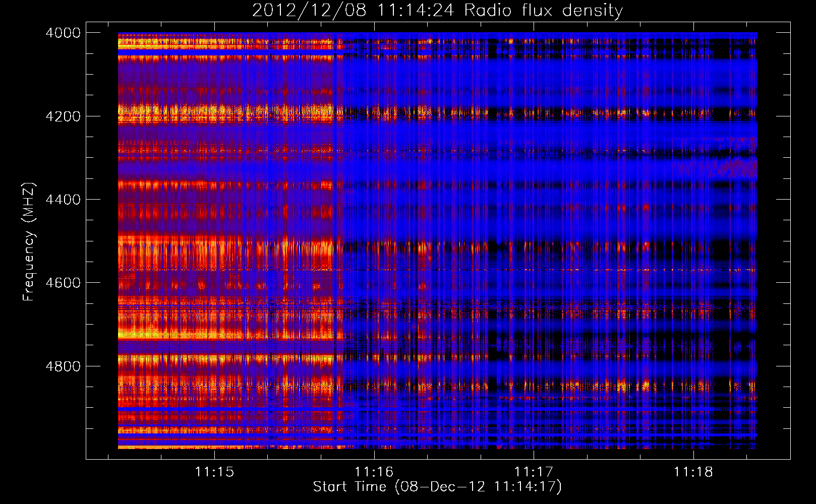Click the 4000 frequency axis label
The image size is (816, 504).
coord(63,33)
